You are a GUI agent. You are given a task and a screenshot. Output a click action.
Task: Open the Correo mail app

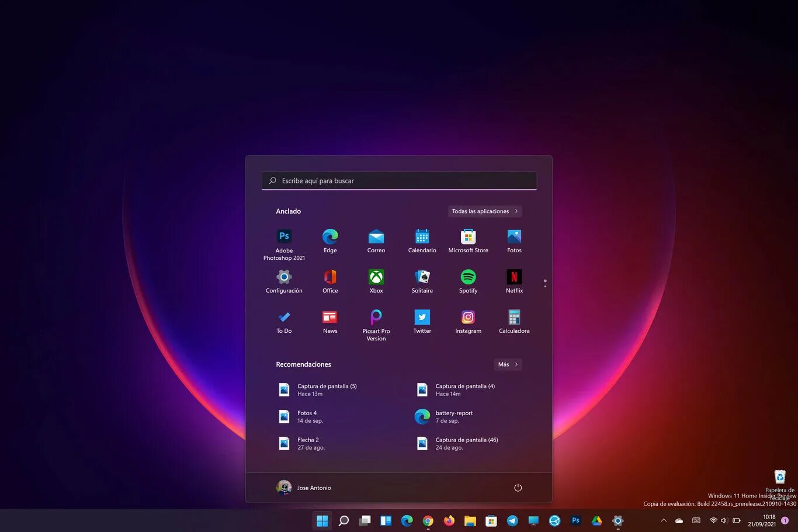(x=376, y=241)
